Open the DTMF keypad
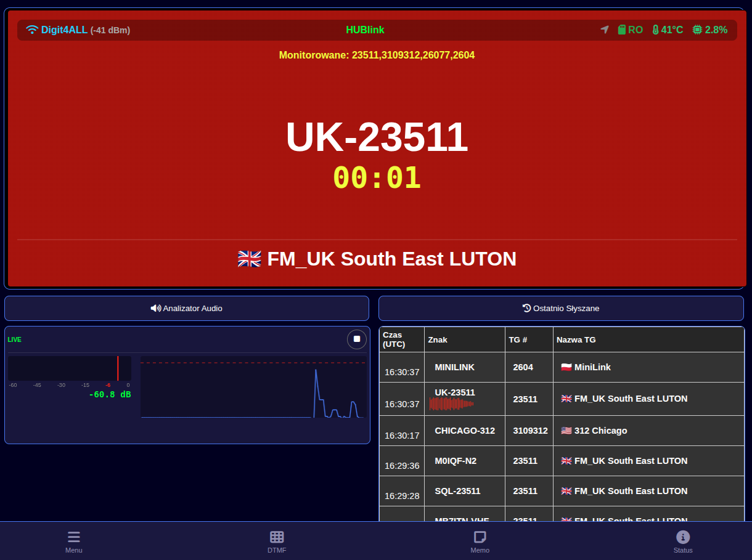Viewport: 752px width, 560px height. click(x=277, y=541)
